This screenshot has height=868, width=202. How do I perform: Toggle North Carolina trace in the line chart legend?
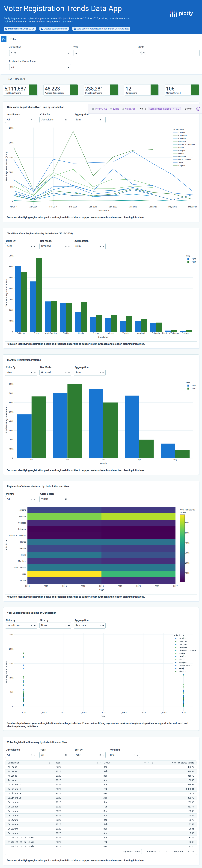pyautogui.click(x=182, y=160)
